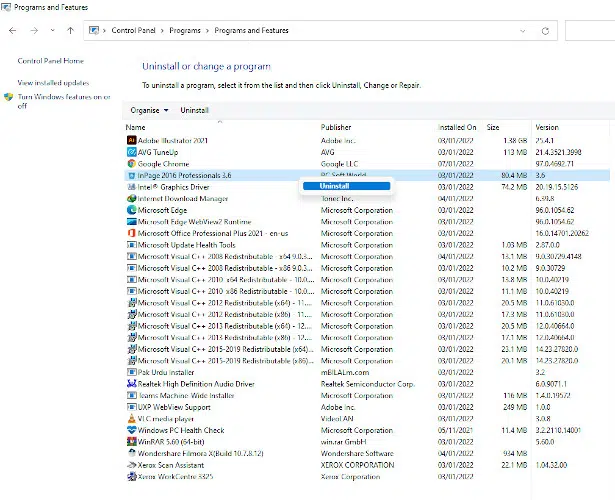
Task: Expand the chevron after Control Panel breadcrumb
Action: (162, 31)
